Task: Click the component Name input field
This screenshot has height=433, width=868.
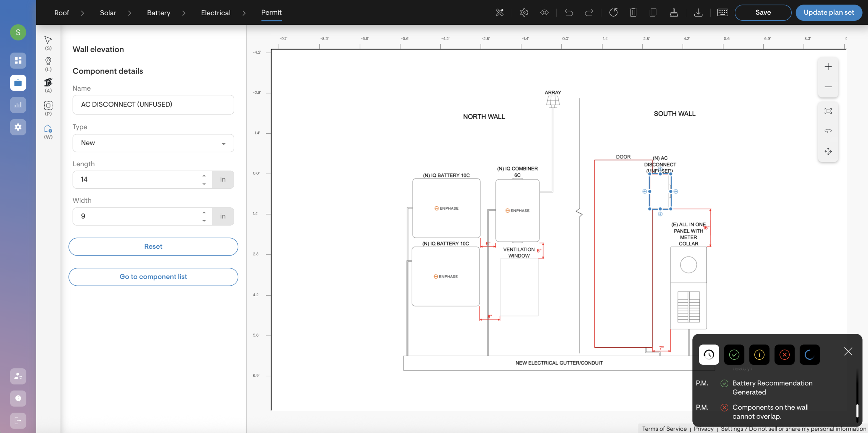Action: click(x=153, y=105)
